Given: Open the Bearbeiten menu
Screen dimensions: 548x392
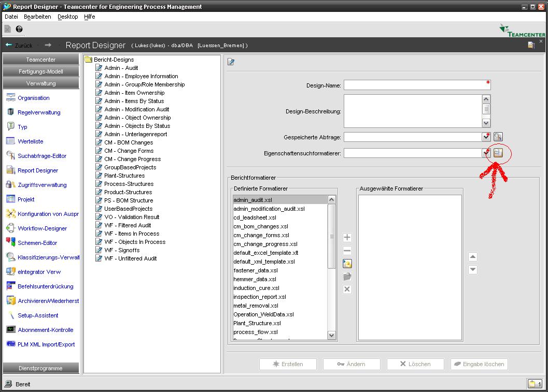Looking at the screenshot, I should tap(37, 17).
